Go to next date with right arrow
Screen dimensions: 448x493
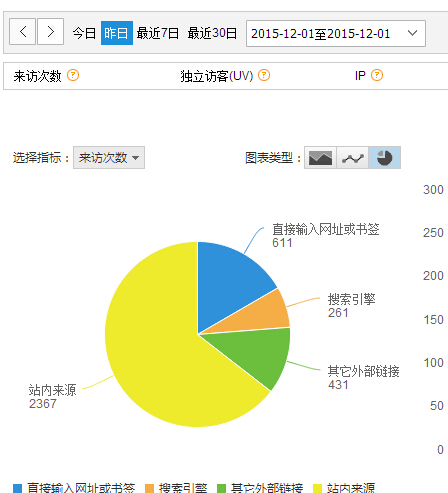coord(50,32)
